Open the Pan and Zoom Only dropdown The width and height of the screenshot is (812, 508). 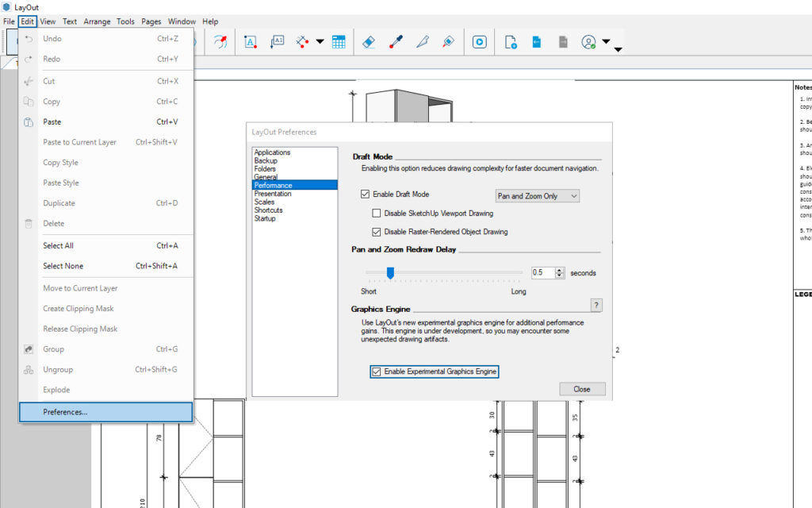tap(537, 195)
